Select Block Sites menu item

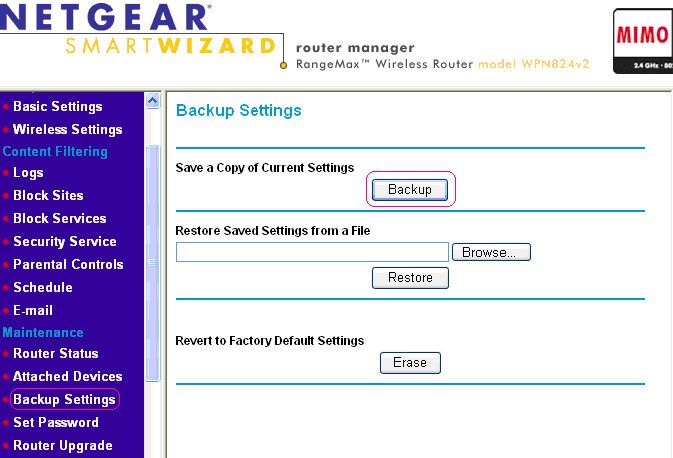pos(48,196)
